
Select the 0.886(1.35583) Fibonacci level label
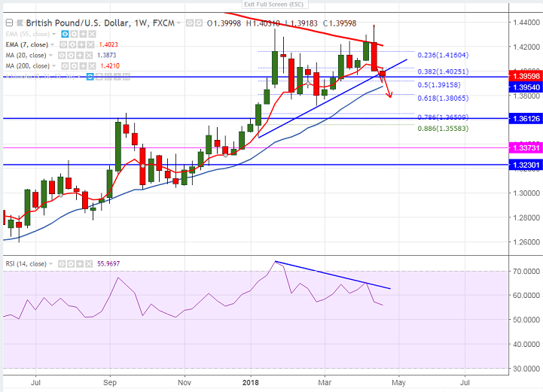pyautogui.click(x=443, y=129)
